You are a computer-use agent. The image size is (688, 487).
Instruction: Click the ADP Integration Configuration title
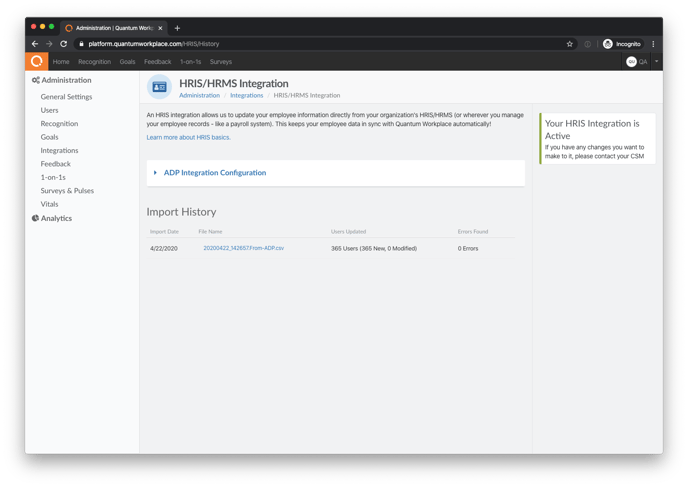click(215, 173)
